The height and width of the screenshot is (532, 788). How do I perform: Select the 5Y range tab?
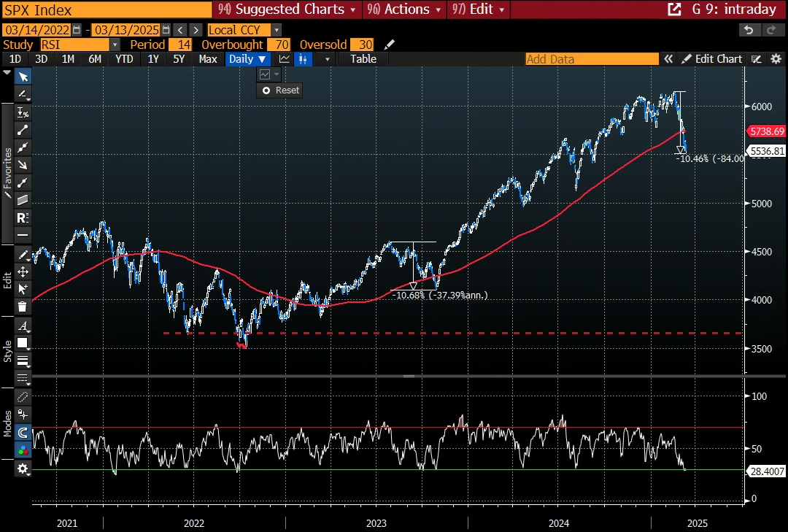179,59
